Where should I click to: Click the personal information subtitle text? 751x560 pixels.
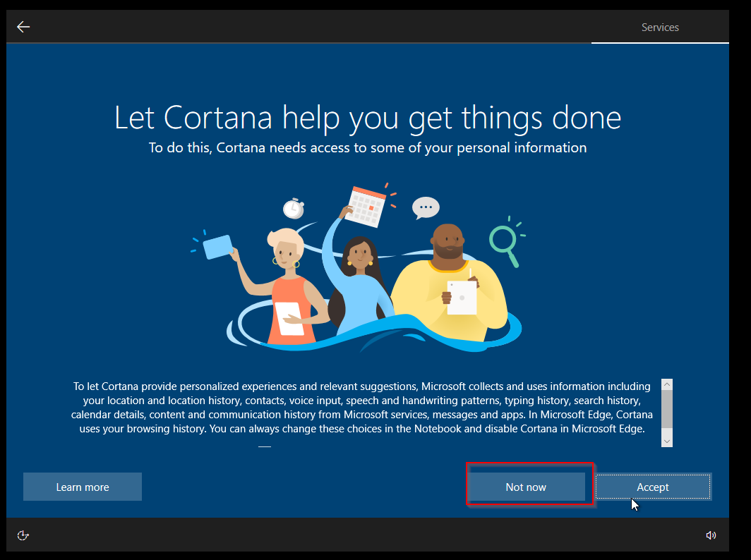(x=367, y=147)
